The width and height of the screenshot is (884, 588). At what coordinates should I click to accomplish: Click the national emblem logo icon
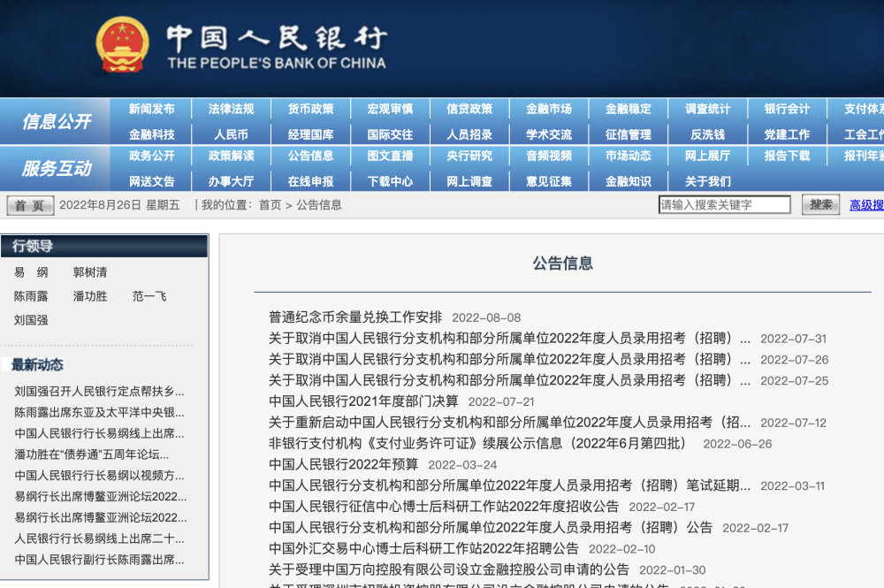(123, 45)
